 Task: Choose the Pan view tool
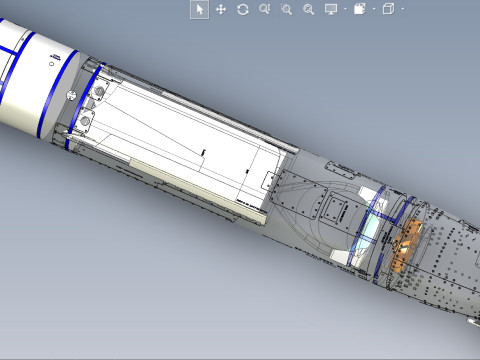pos(221,9)
